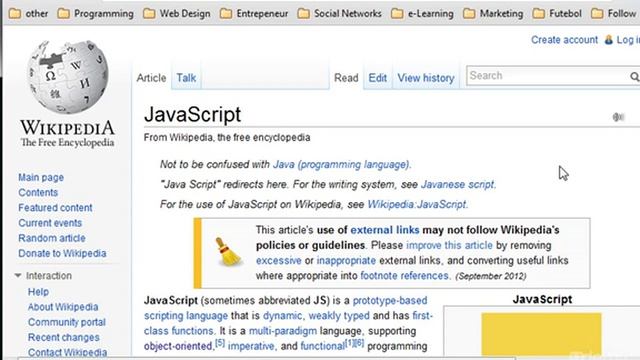This screenshot has width=640, height=360.
Task: Open the Social Networks bookmarks folder
Action: tap(340, 13)
